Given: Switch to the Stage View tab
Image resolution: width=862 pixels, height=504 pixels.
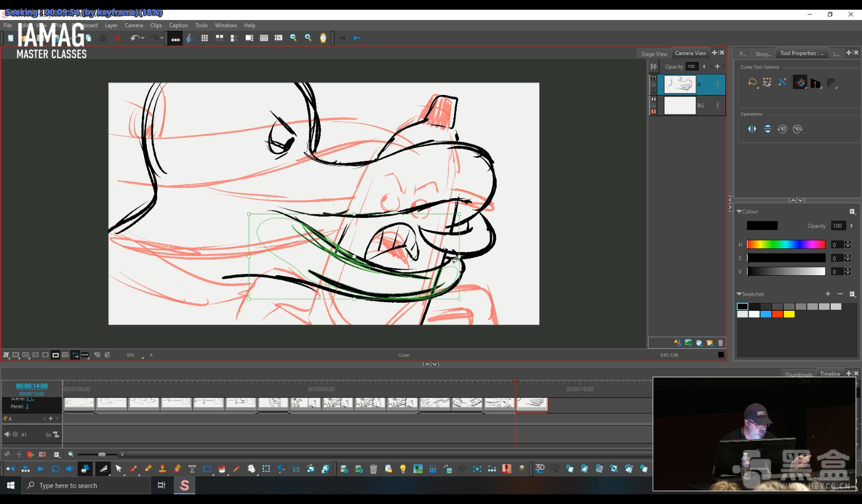Looking at the screenshot, I should click(654, 54).
